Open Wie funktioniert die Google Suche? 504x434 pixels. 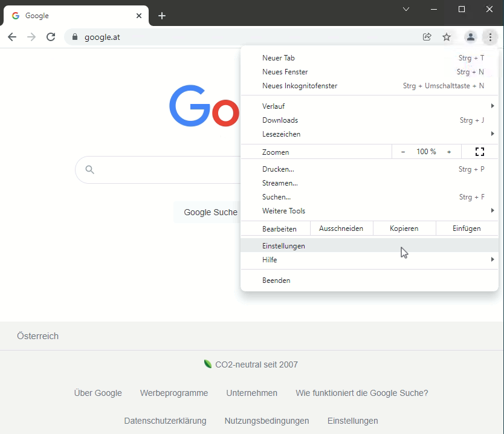point(362,393)
